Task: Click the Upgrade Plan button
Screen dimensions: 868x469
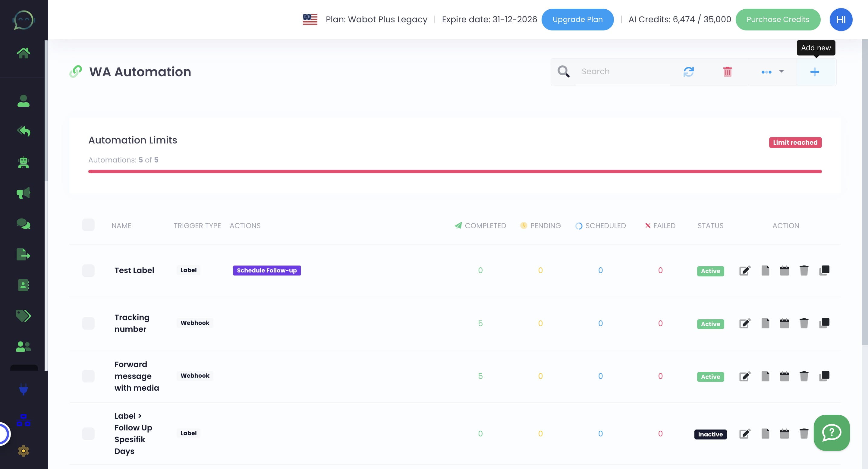Action: [x=577, y=20]
